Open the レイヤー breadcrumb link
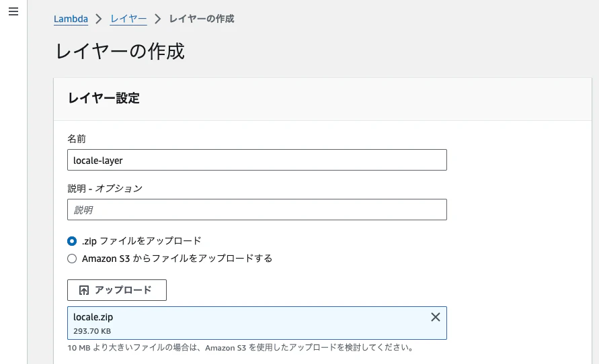This screenshot has height=364, width=599. (x=128, y=19)
